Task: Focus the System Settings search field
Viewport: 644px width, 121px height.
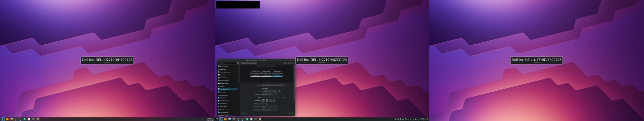Action: [x=227, y=63]
